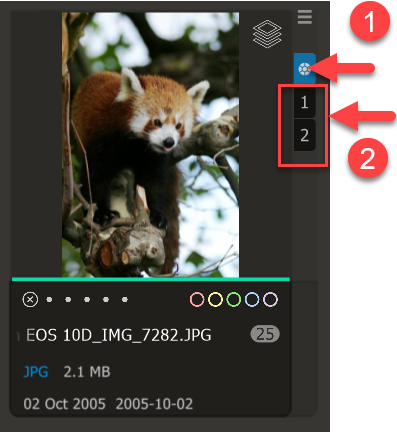Click the 25 count badge
The height and width of the screenshot is (432, 397).
click(x=265, y=334)
